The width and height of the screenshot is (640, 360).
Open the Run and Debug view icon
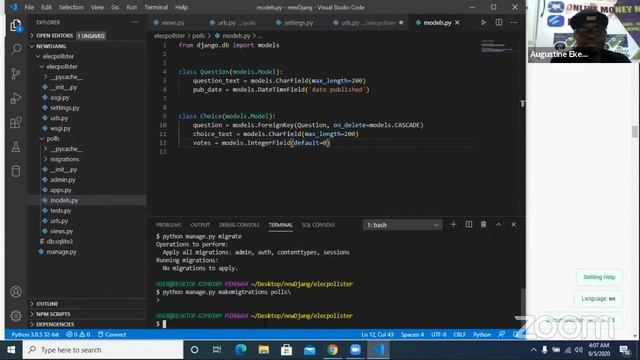pyautogui.click(x=16, y=98)
